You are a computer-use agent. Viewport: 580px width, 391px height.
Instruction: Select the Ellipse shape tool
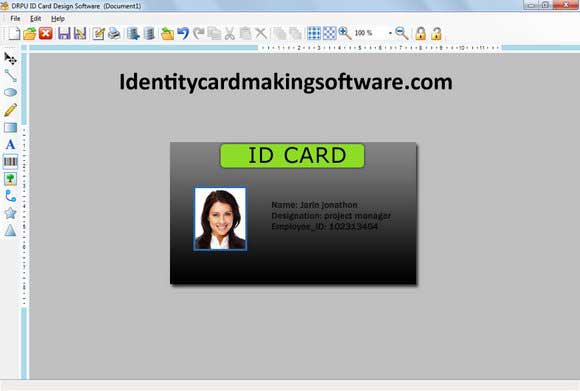coord(10,92)
